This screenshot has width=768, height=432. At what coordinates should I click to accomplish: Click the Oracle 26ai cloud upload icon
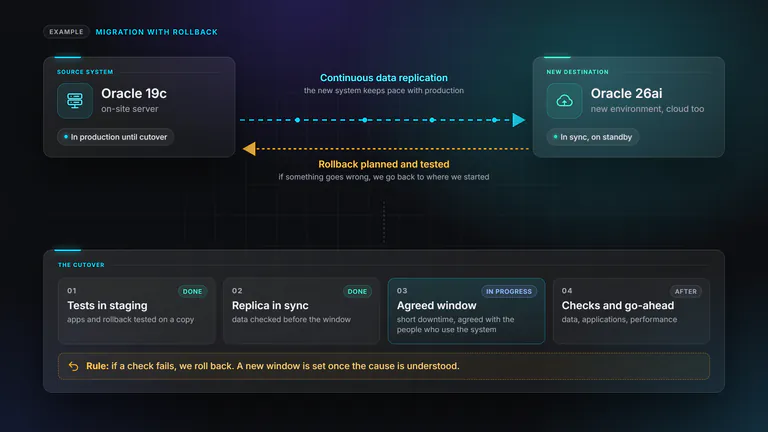click(x=564, y=101)
